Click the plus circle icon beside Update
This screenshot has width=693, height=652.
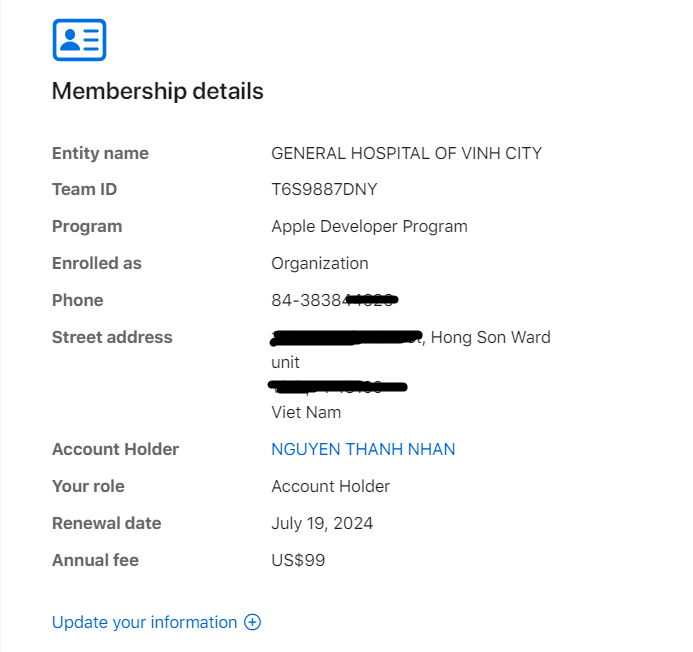pyautogui.click(x=253, y=622)
